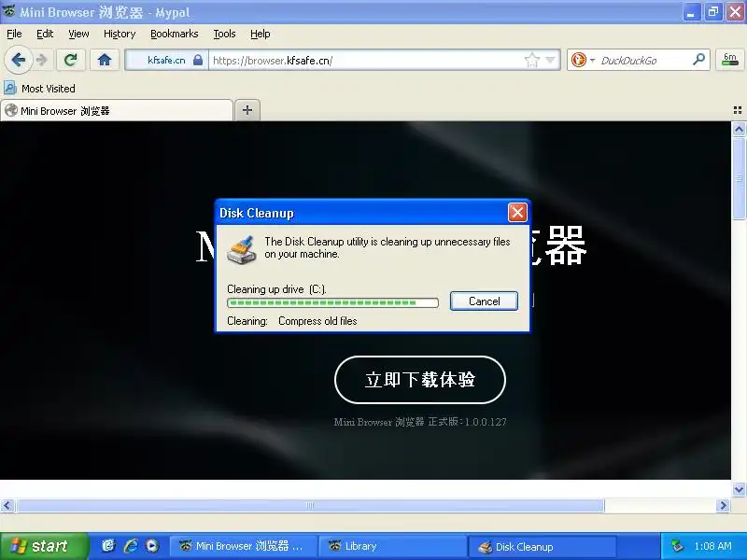Viewport: 747px width, 560px height.
Task: Click the 立即下载体验 download button
Action: (419, 380)
